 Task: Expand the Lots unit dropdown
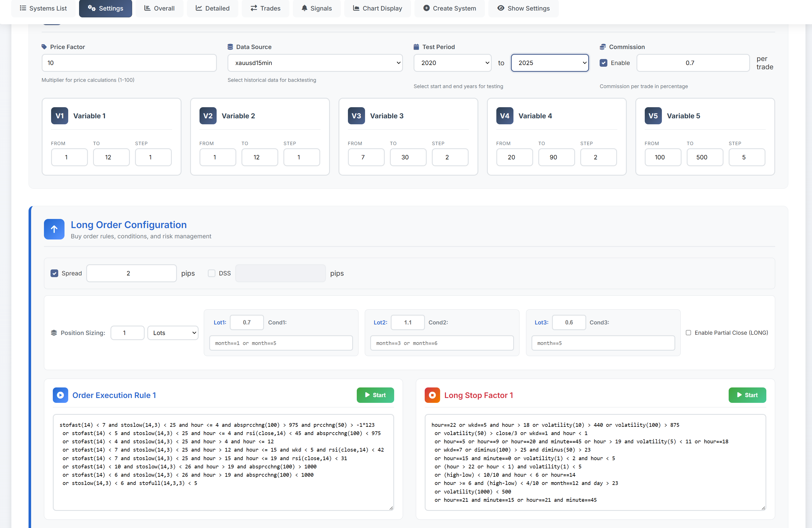(x=173, y=333)
